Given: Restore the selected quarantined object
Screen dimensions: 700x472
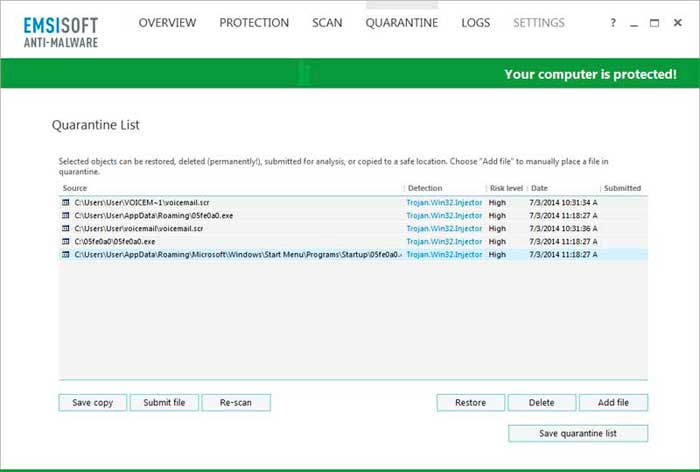Looking at the screenshot, I should pos(470,403).
